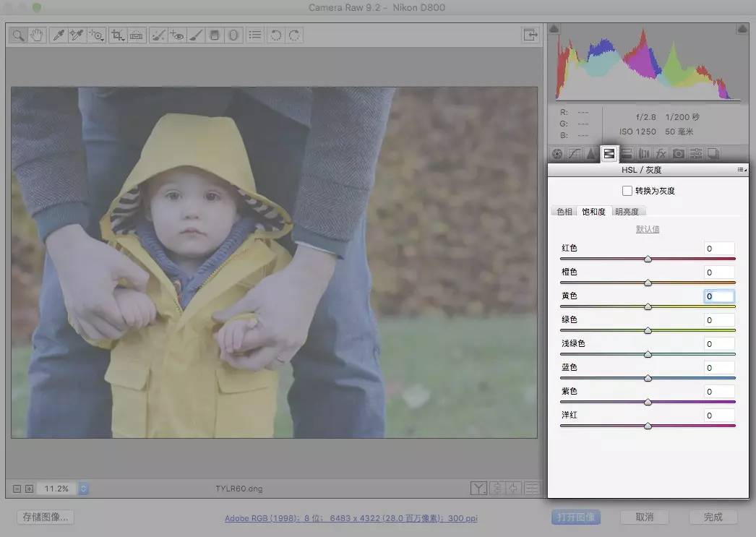
Task: Click the 黄色 saturation slider handle
Action: pos(648,306)
